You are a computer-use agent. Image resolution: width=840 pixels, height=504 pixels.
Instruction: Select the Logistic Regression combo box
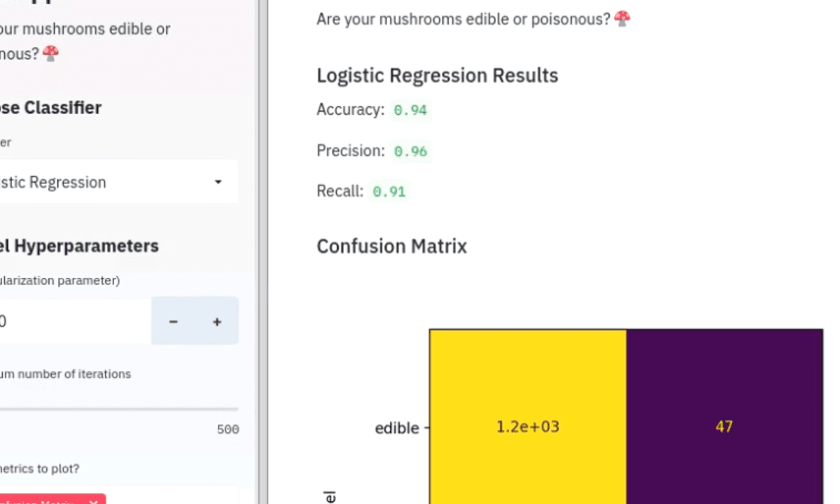[x=115, y=182]
